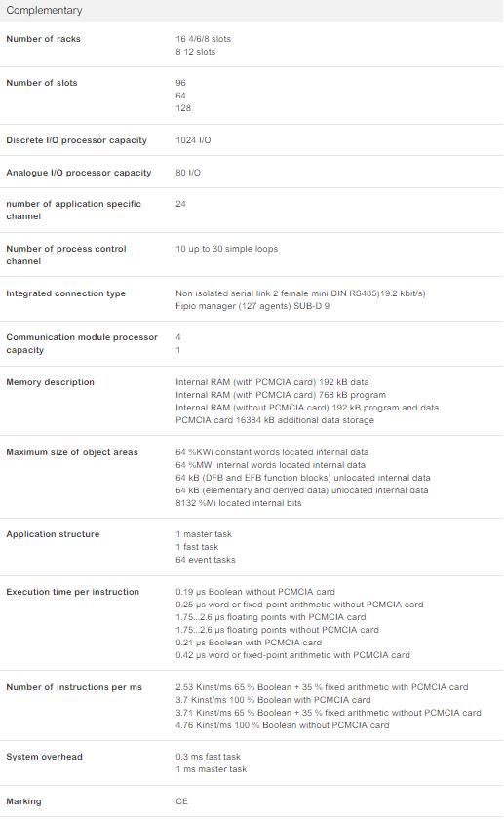
Task: Select the 80 I/O analogue value
Action: pyautogui.click(x=188, y=173)
